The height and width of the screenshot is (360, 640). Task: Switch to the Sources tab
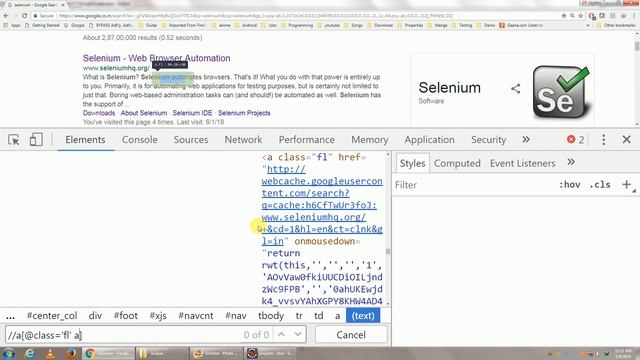coord(191,140)
